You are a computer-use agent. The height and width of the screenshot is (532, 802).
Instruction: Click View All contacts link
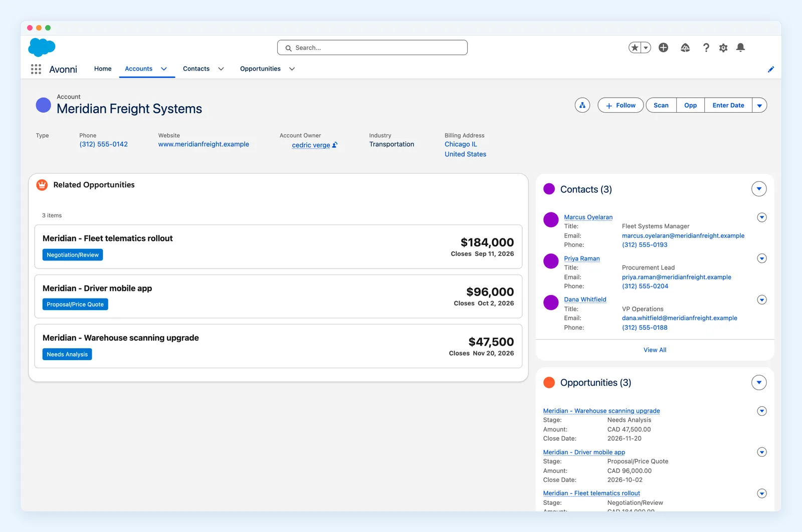(x=655, y=350)
